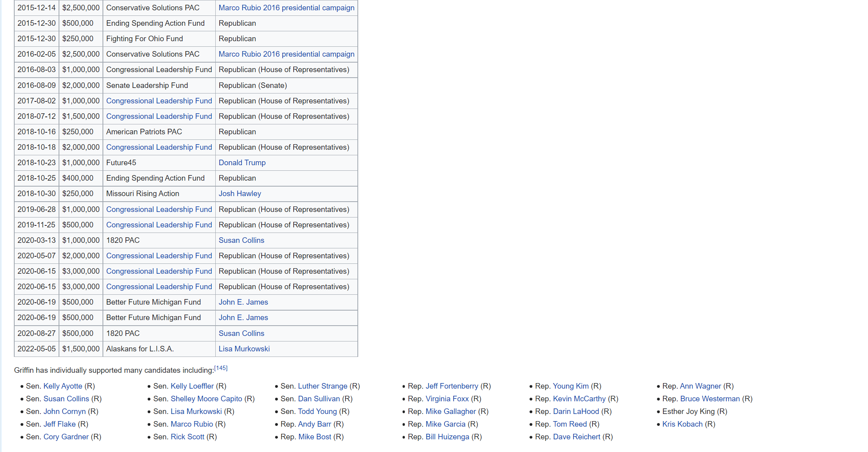
Task: Open Congressional Leadership Fund link in 2017-08-02 row
Action: (159, 101)
